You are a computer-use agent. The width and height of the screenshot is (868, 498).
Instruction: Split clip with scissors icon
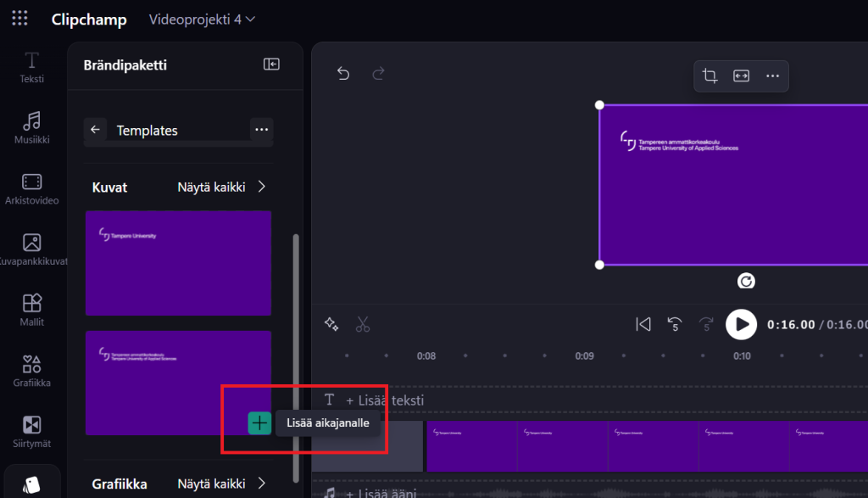(363, 324)
